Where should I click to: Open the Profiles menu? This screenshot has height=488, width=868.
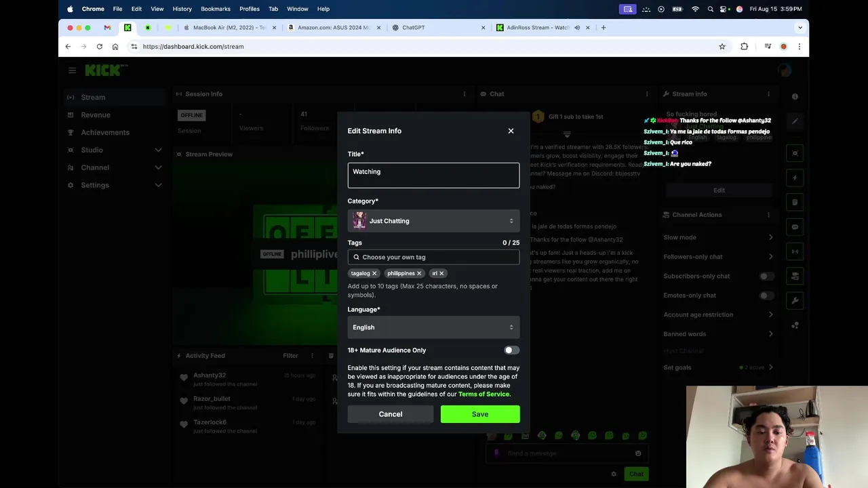tap(250, 9)
